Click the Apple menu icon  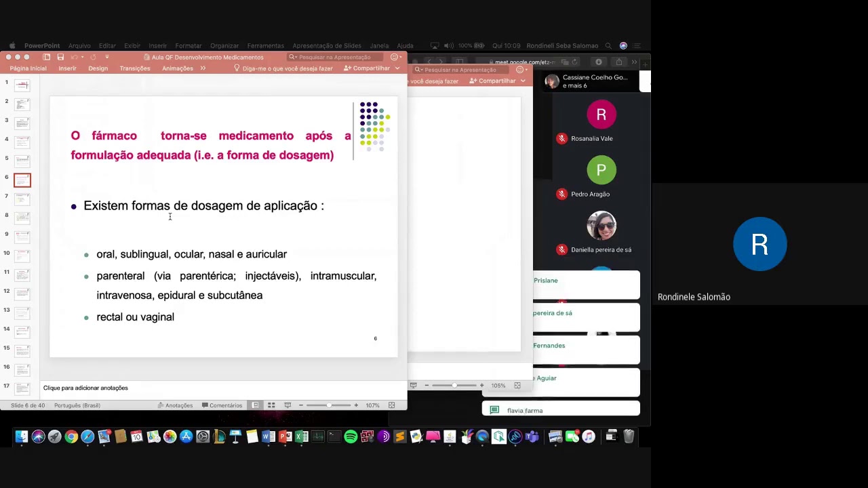pos(12,45)
